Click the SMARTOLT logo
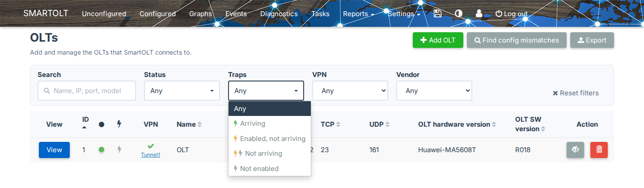The image size is (644, 188). pos(46,13)
